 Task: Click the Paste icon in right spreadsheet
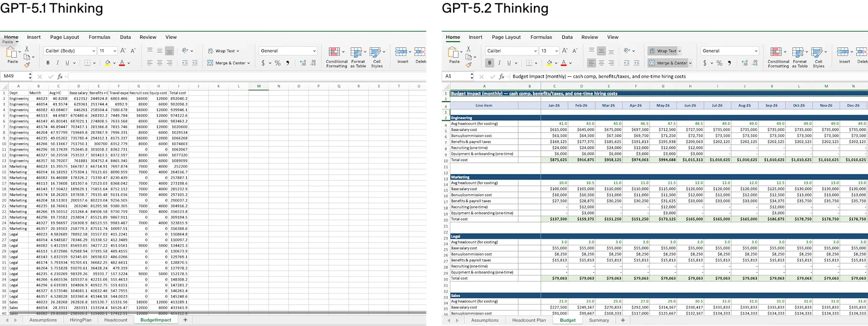(454, 55)
